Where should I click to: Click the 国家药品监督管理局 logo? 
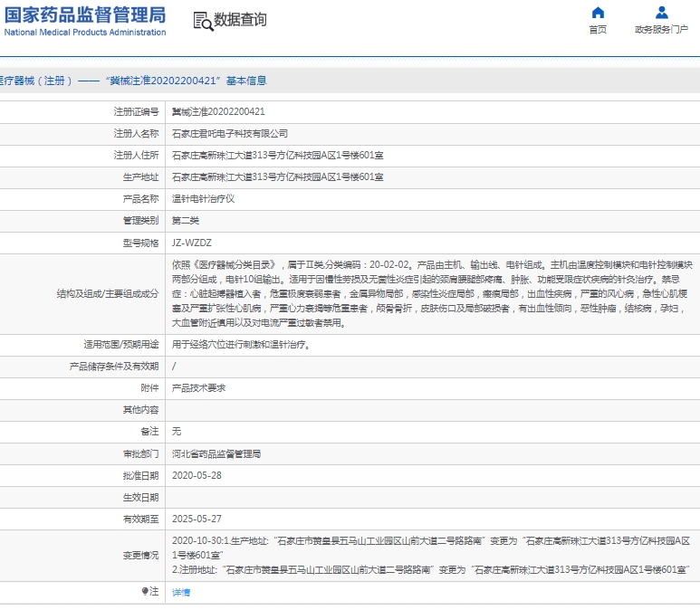click(85, 21)
